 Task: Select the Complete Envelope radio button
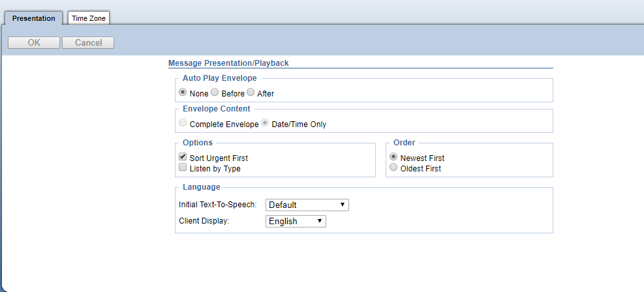tap(183, 123)
